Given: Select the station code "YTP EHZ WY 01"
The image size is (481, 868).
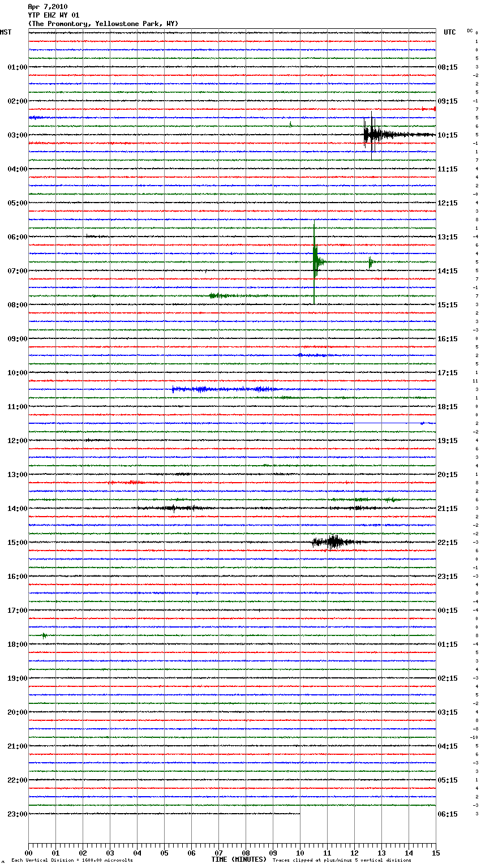Looking at the screenshot, I should [x=53, y=15].
